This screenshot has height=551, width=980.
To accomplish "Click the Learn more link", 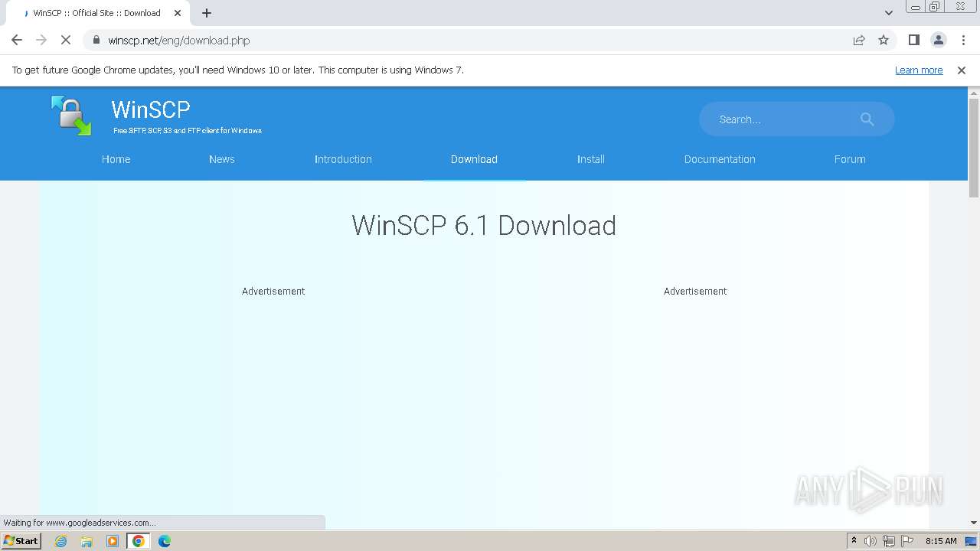I will click(919, 70).
